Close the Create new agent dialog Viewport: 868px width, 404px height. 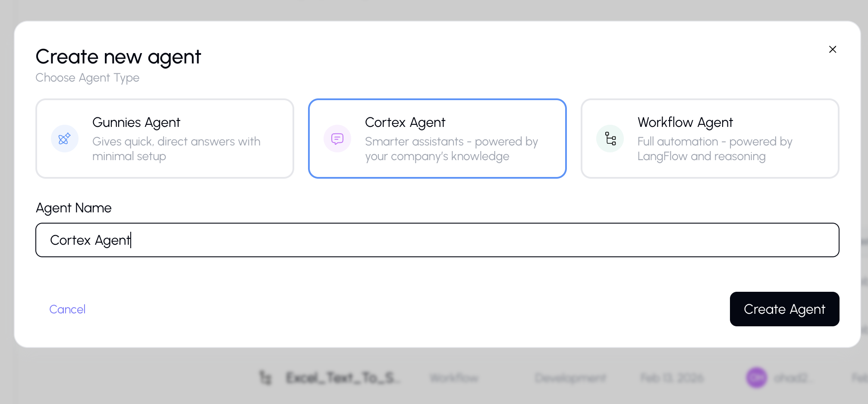click(x=833, y=49)
